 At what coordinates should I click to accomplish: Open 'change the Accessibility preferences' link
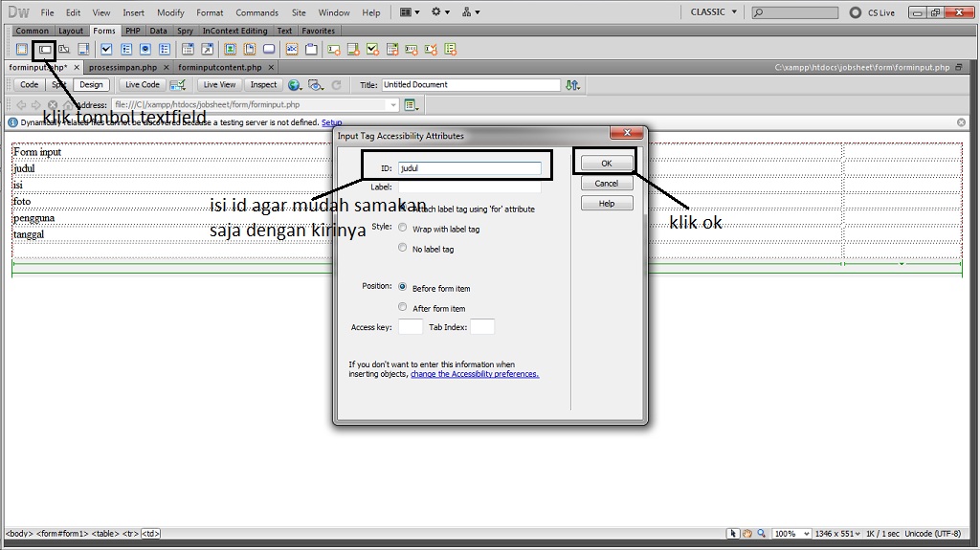[475, 374]
